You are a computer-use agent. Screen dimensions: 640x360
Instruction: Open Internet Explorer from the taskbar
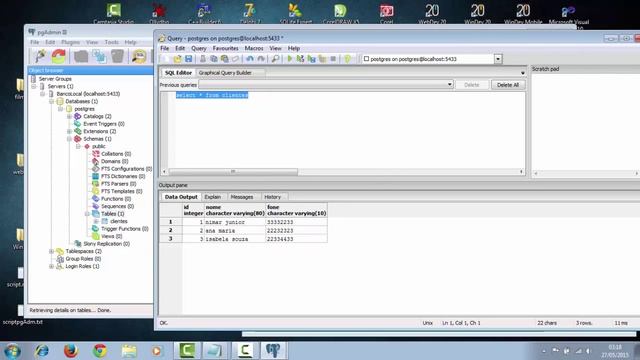tap(41, 350)
